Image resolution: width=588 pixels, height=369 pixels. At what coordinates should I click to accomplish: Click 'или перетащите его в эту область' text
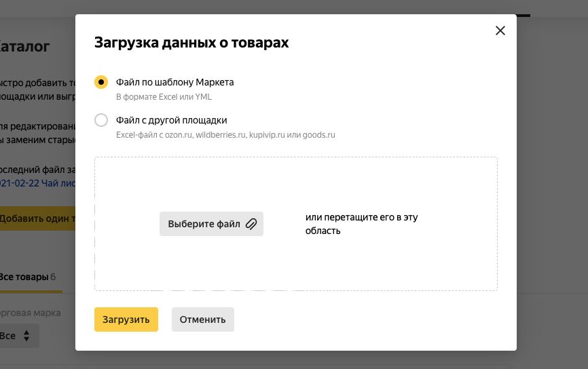(x=361, y=224)
